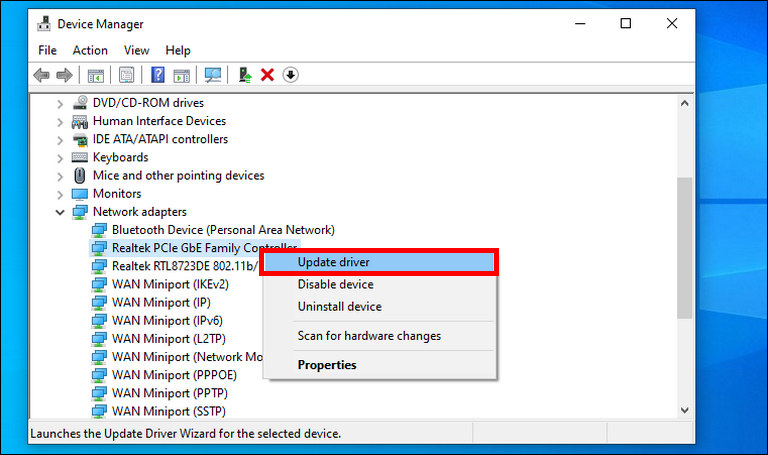Click the Properties sheet toolbar icon
The width and height of the screenshot is (768, 455).
pyautogui.click(x=126, y=75)
